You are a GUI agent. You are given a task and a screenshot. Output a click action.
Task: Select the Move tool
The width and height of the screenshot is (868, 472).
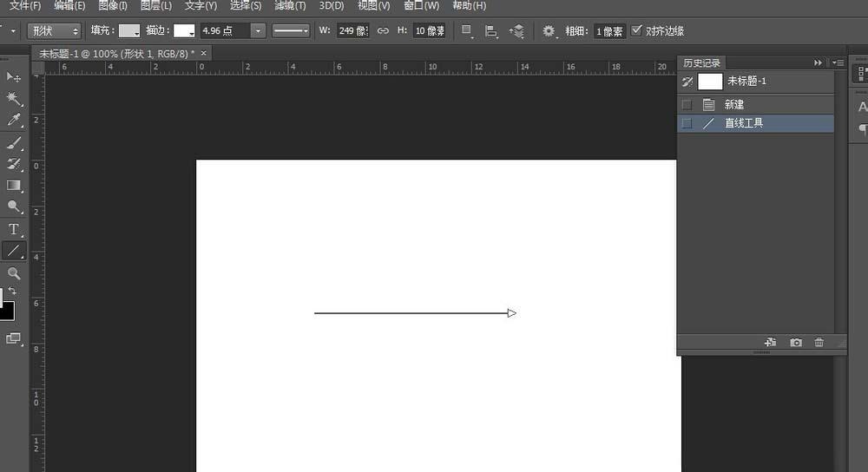[x=13, y=77]
